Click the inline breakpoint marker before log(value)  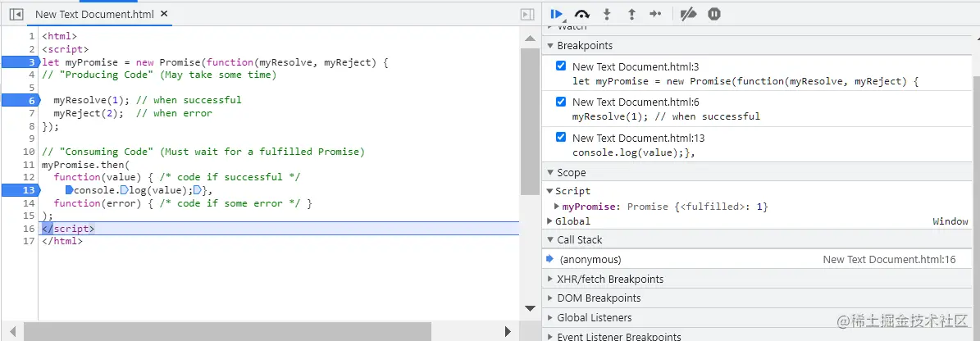click(x=124, y=190)
